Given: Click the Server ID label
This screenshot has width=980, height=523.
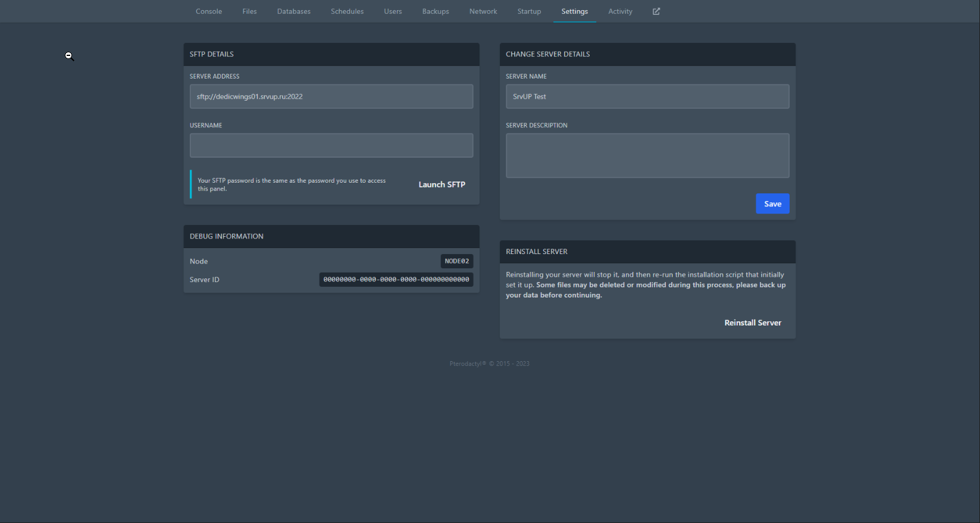Looking at the screenshot, I should 205,280.
